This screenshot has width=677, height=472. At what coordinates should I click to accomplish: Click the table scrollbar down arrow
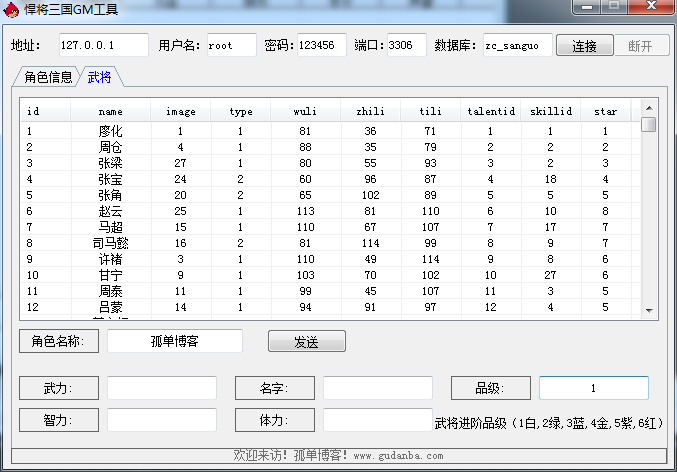pyautogui.click(x=649, y=310)
